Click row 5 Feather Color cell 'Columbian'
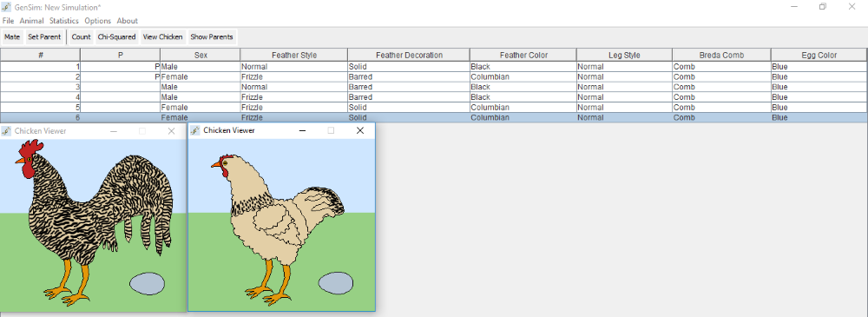The image size is (868, 317). point(523,107)
